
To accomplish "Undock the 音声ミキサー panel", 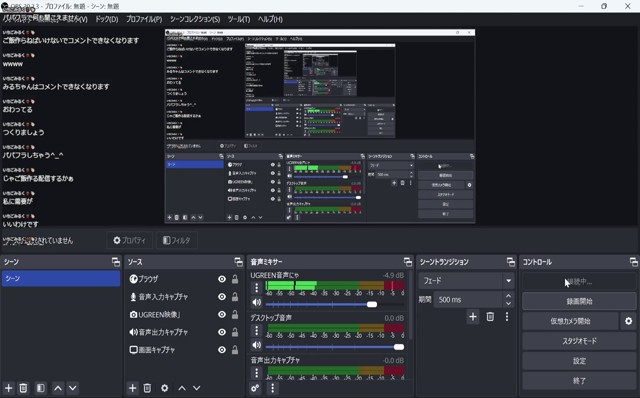I will (x=407, y=262).
